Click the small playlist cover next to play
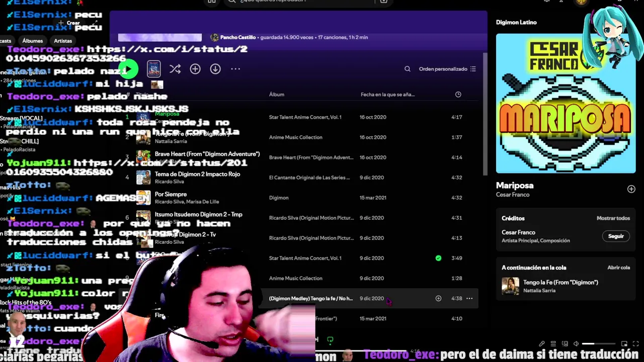644x362 pixels. pyautogui.click(x=154, y=69)
